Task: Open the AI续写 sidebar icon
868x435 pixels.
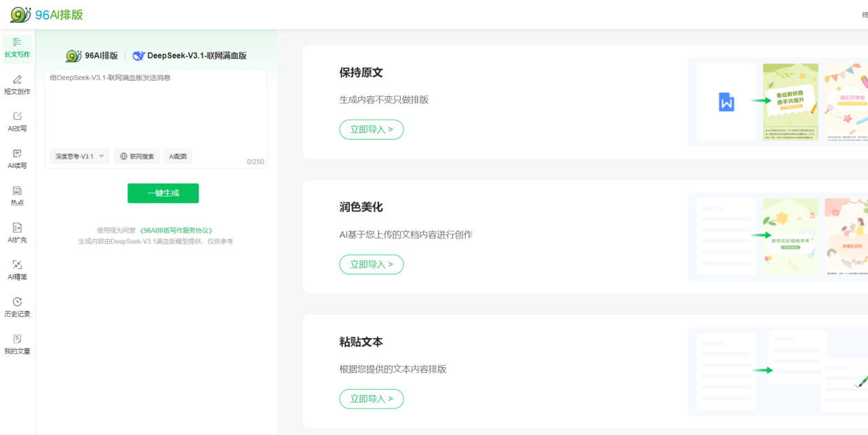Action: pyautogui.click(x=17, y=154)
